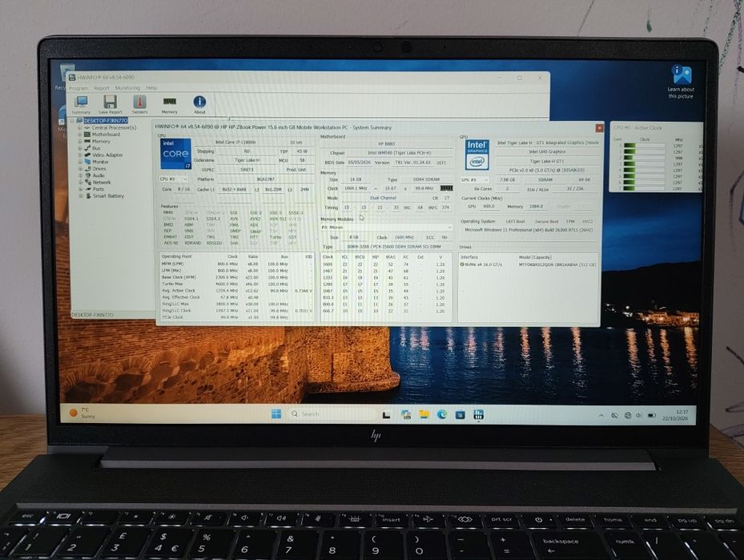
Task: Open the Report menu
Action: [x=101, y=88]
